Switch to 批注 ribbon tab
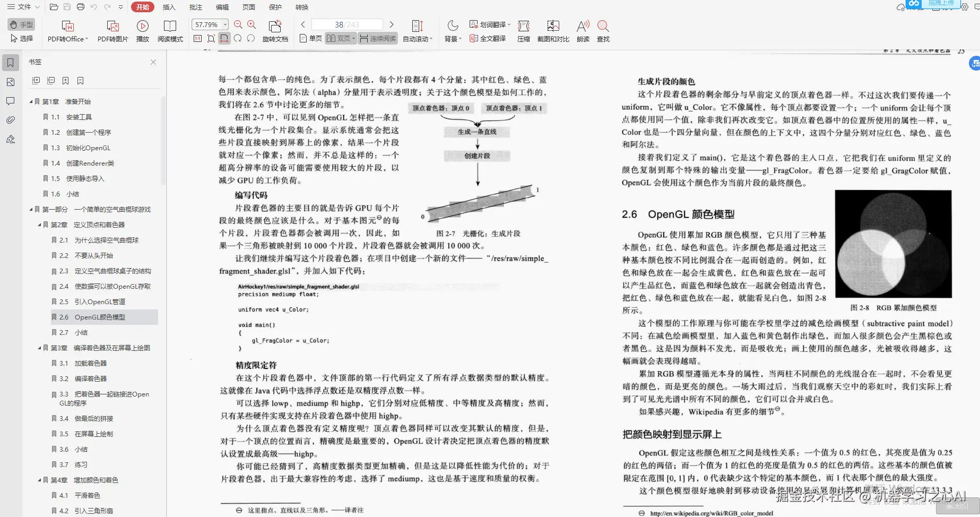 [196, 7]
